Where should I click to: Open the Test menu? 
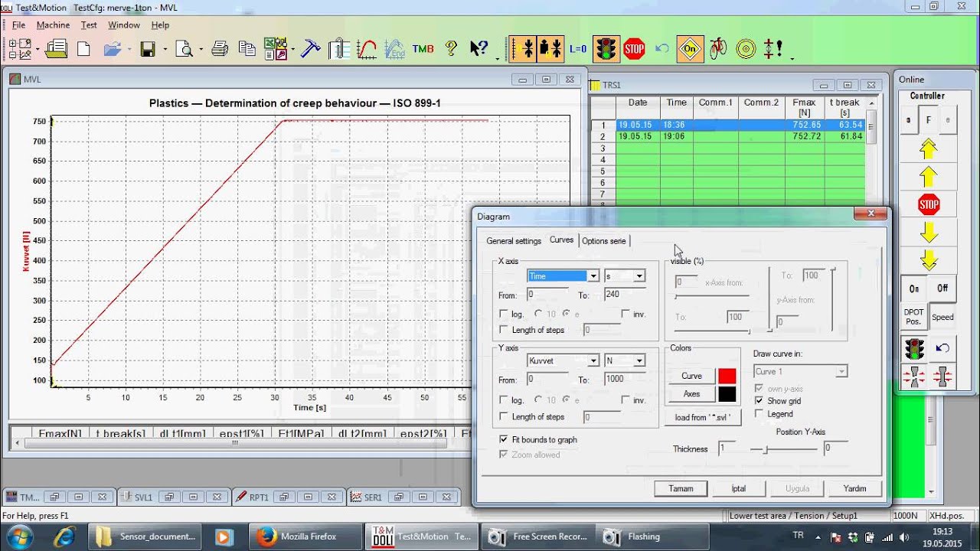tap(89, 24)
